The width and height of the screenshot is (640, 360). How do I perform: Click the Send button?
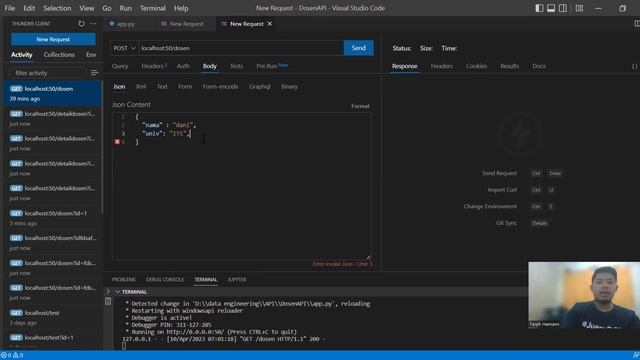point(358,48)
